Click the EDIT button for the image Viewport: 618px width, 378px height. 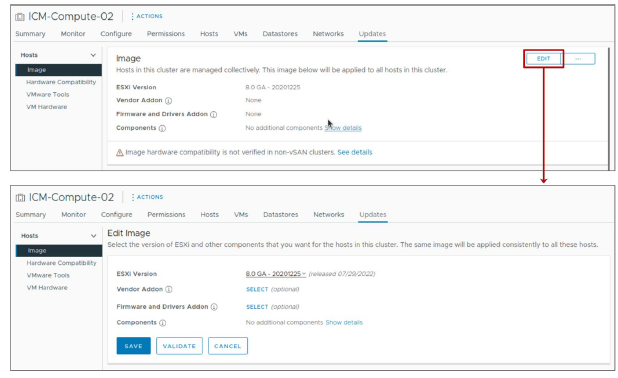click(544, 59)
